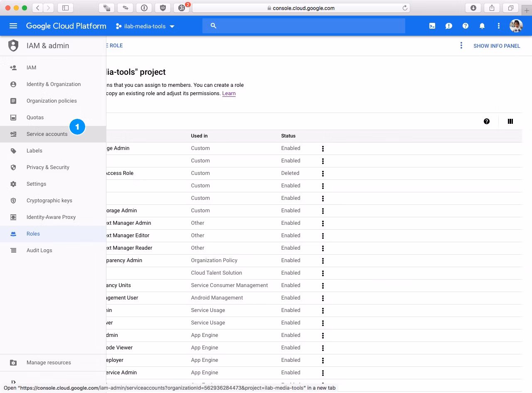Show all Safari tabs overview
532x393 pixels.
click(511, 7)
